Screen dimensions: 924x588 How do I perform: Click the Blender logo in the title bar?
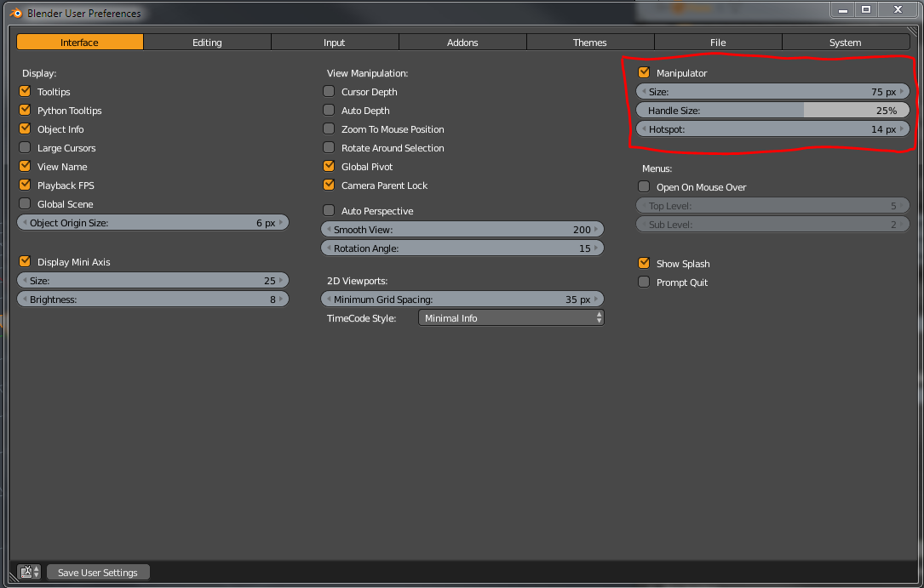15,13
